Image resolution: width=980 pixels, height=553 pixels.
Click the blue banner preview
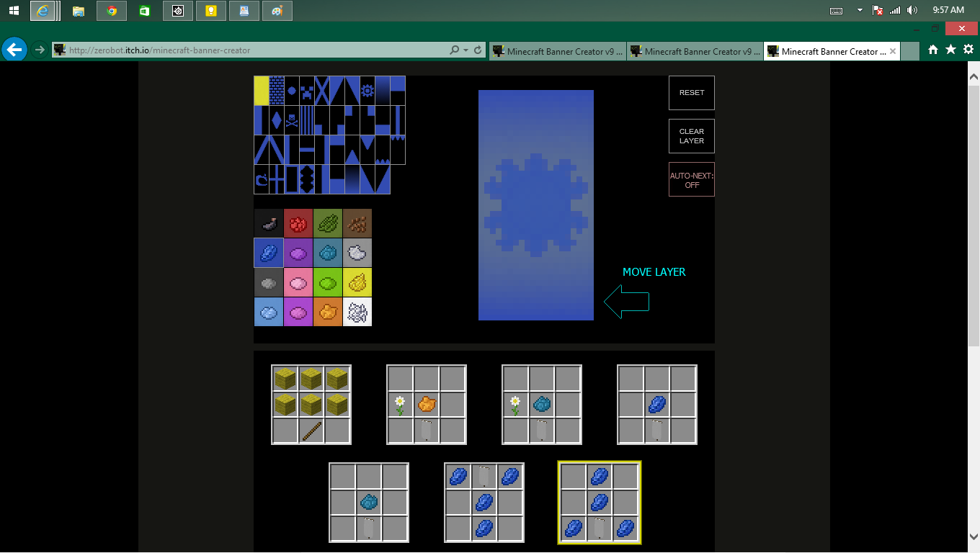pyautogui.click(x=536, y=205)
